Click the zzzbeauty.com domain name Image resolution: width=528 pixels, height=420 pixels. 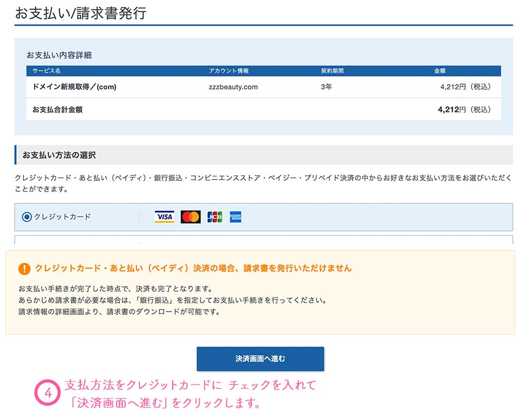pos(233,87)
